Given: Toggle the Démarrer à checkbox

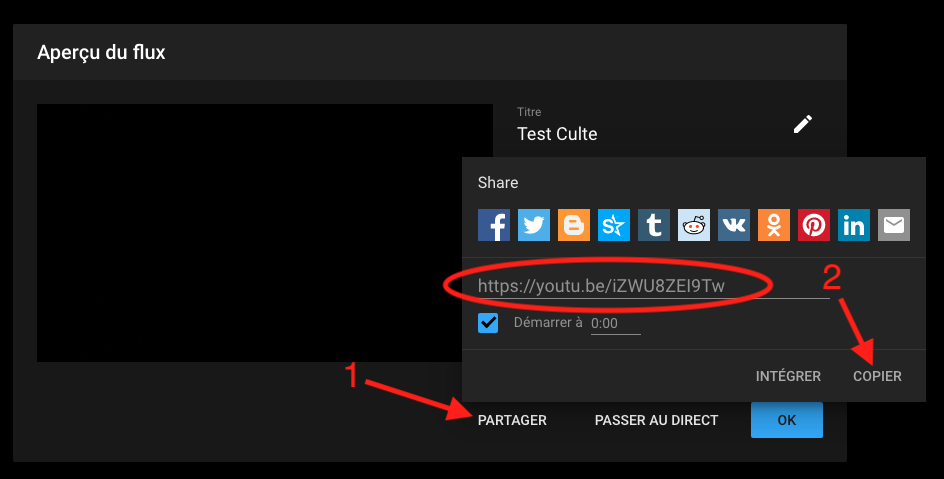Looking at the screenshot, I should tap(488, 323).
